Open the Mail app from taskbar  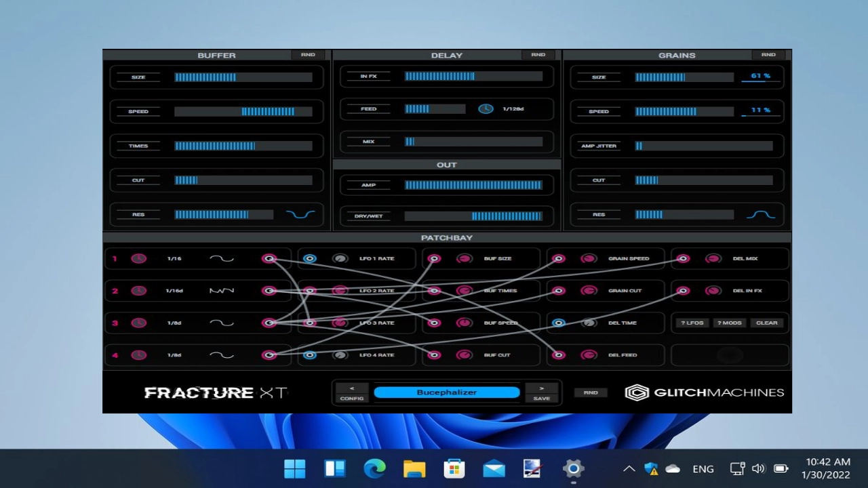(x=494, y=468)
